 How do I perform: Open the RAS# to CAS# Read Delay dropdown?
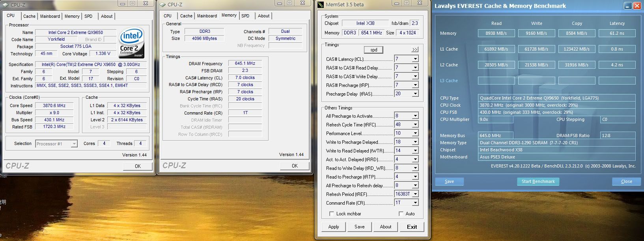[415, 68]
